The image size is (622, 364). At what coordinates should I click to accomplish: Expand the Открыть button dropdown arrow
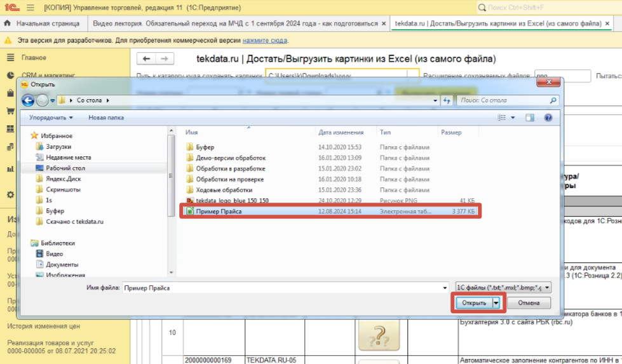pyautogui.click(x=496, y=302)
